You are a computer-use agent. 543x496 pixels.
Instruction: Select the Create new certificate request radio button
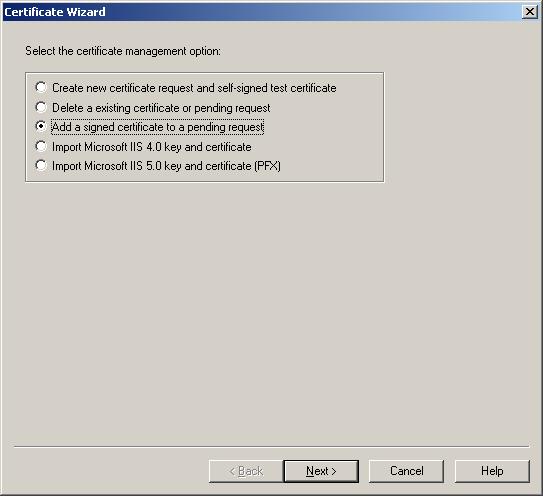click(41, 87)
